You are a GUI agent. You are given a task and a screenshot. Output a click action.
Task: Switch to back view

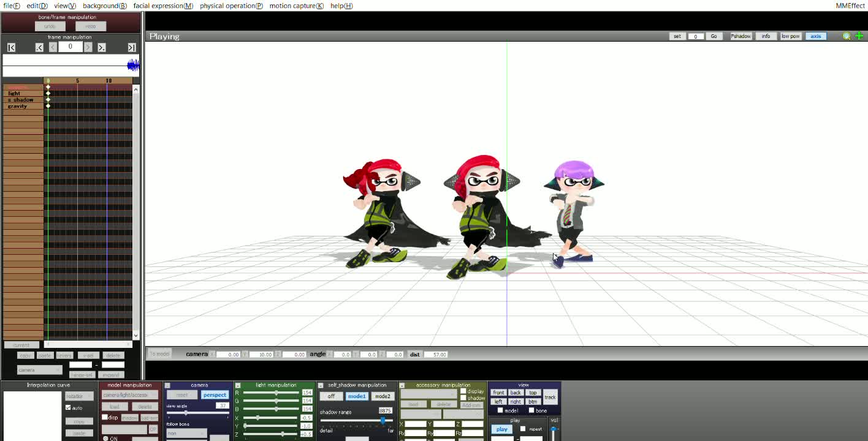(516, 393)
